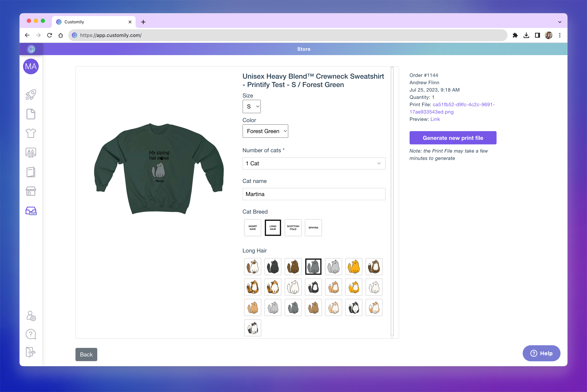This screenshot has width=587, height=392.
Task: Select the storefront icon in the sidebar
Action: point(31,191)
